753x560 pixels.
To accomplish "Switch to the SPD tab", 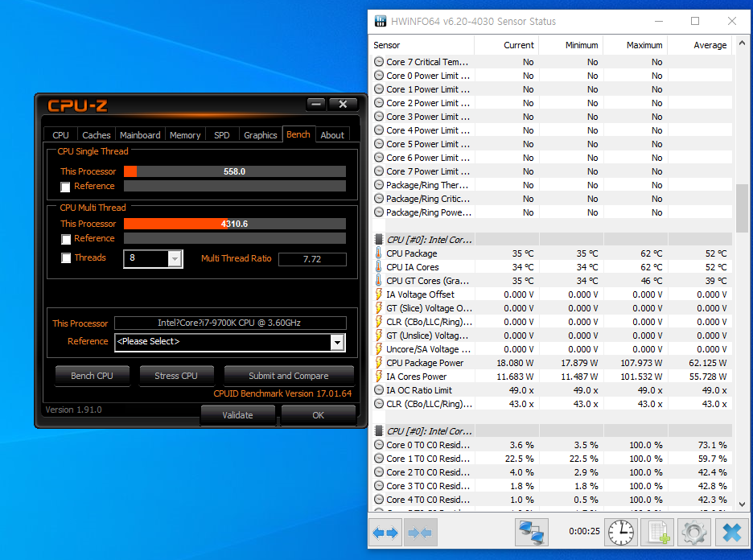I will [222, 135].
